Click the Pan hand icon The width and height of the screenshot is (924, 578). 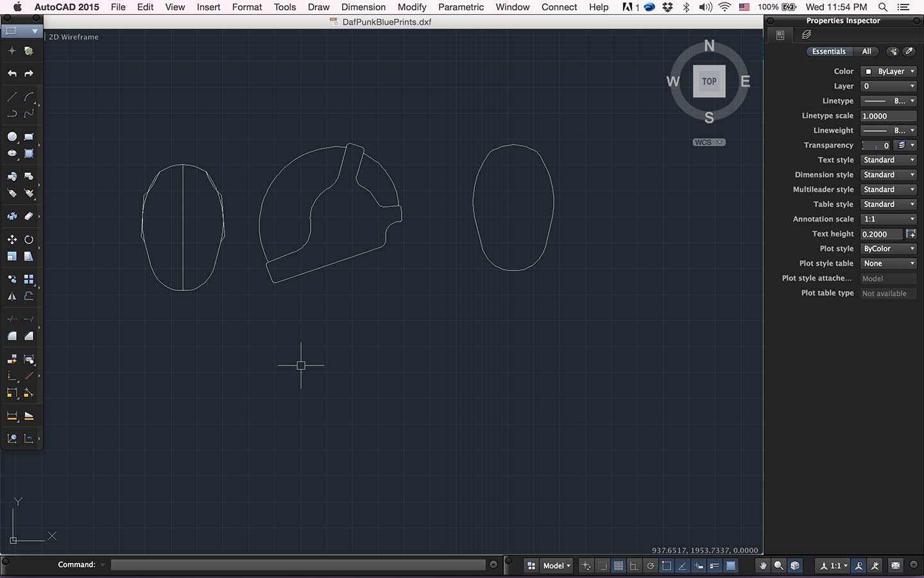point(763,566)
